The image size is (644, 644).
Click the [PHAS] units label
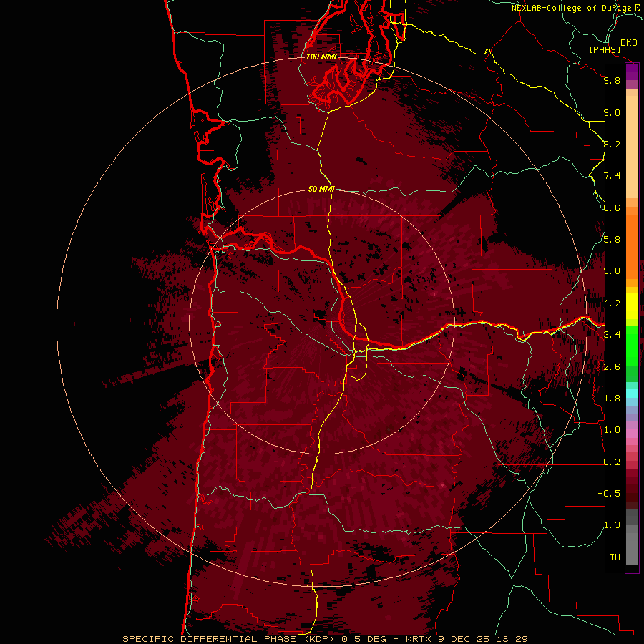(605, 50)
